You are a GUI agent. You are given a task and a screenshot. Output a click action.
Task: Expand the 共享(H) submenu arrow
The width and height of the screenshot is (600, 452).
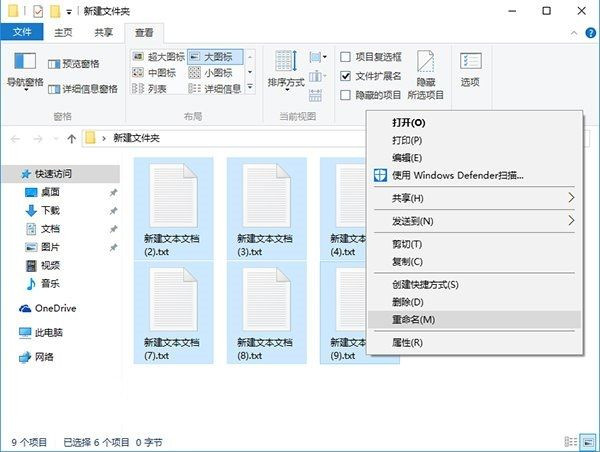tap(571, 198)
